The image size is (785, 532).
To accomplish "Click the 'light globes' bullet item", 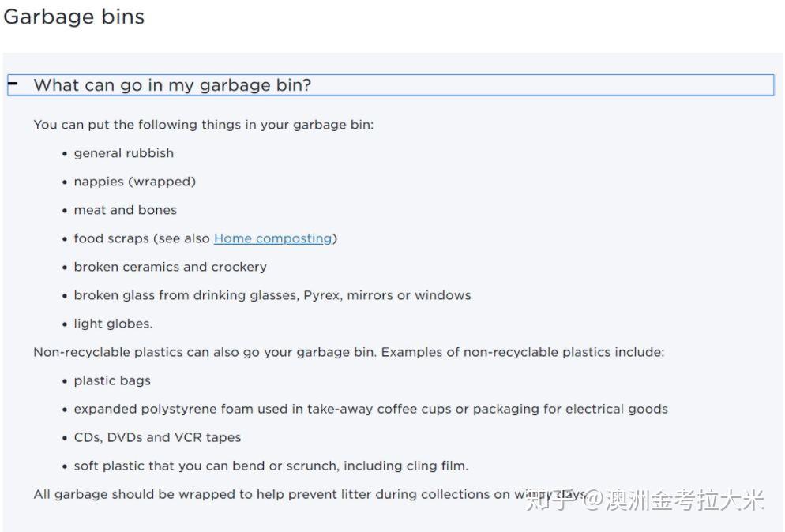I will click(113, 324).
